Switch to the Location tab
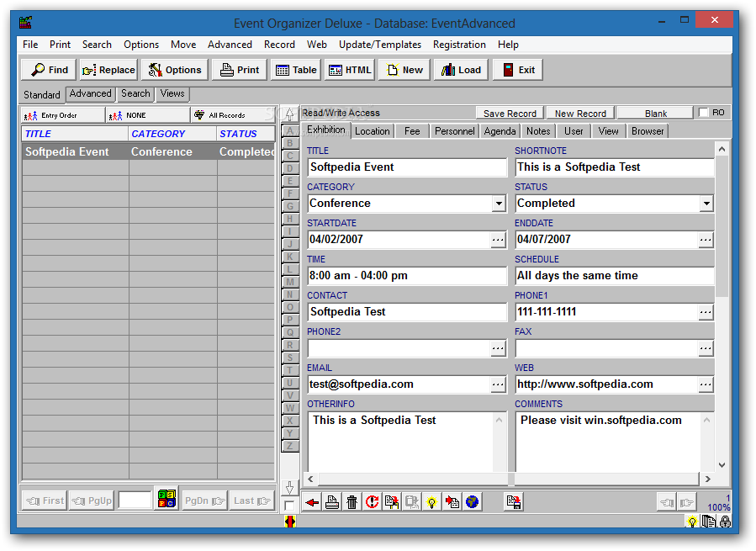The width and height of the screenshot is (756, 551). point(373,131)
